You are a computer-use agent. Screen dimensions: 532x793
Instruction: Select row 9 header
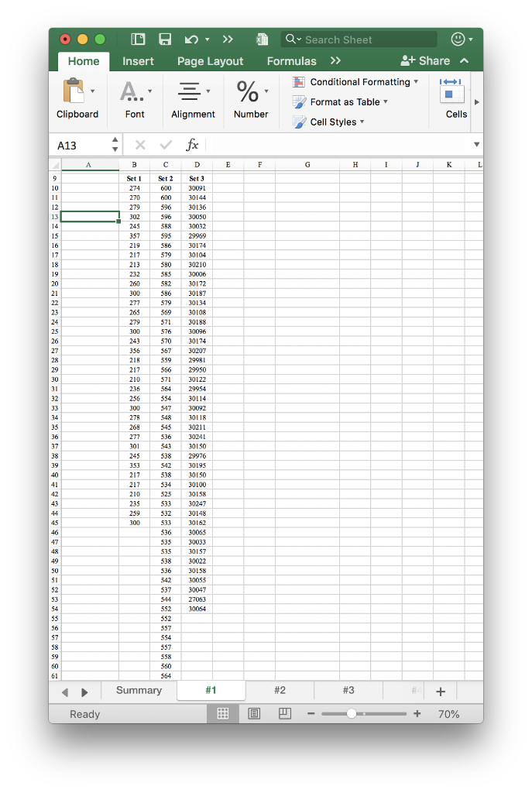[x=55, y=179]
